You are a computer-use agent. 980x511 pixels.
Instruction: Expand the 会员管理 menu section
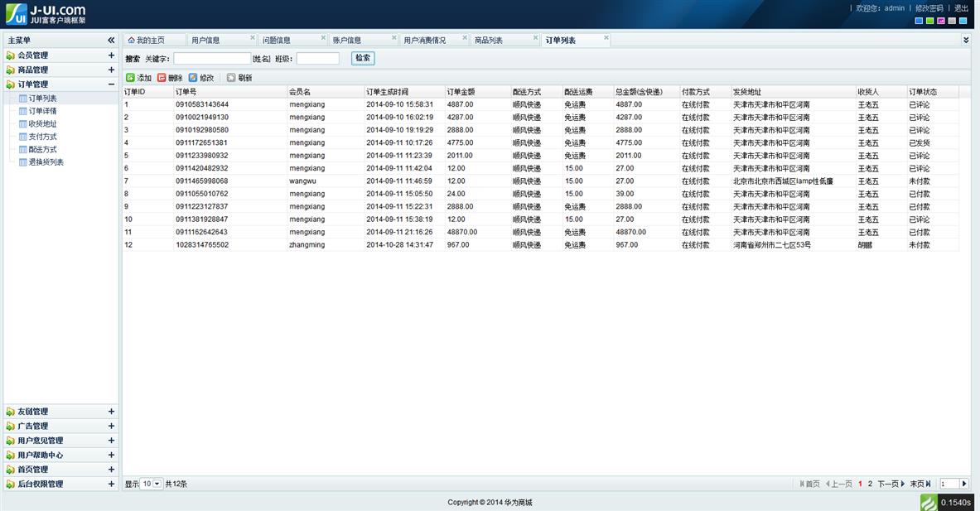[x=111, y=55]
